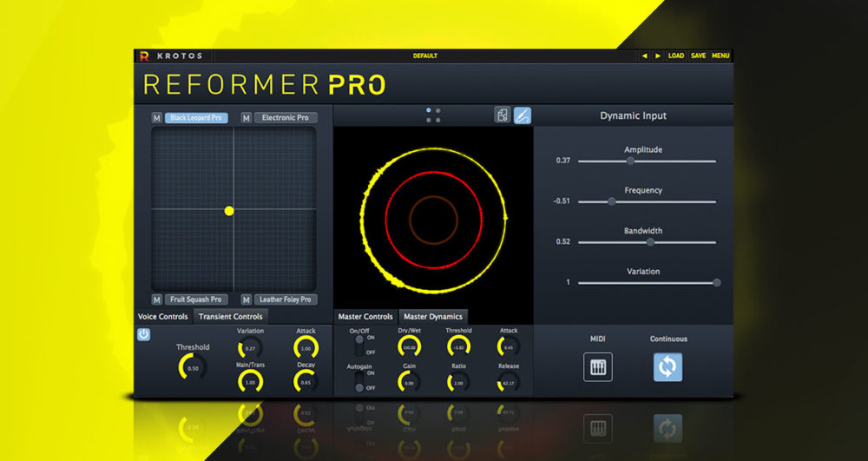The image size is (868, 461).
Task: Click the SAVE preset button
Action: [x=698, y=56]
